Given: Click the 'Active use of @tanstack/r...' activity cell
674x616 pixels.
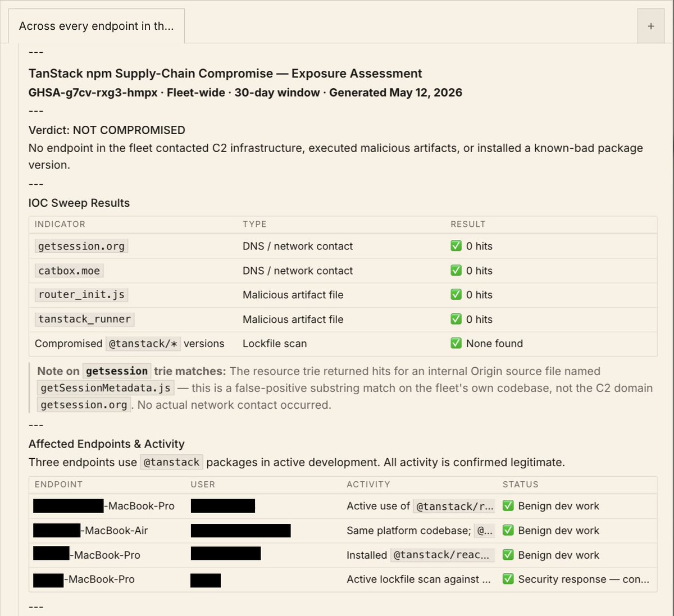Looking at the screenshot, I should pyautogui.click(x=420, y=506).
